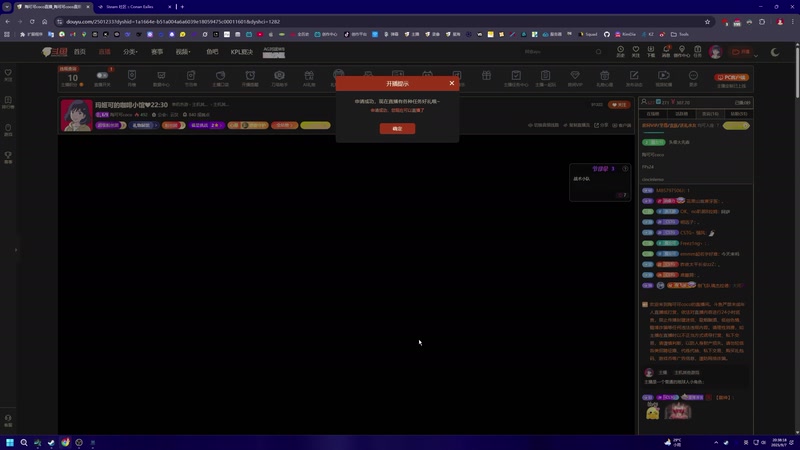Select 直播 in the navigation
Viewport: 800px width, 450px height.
click(105, 52)
